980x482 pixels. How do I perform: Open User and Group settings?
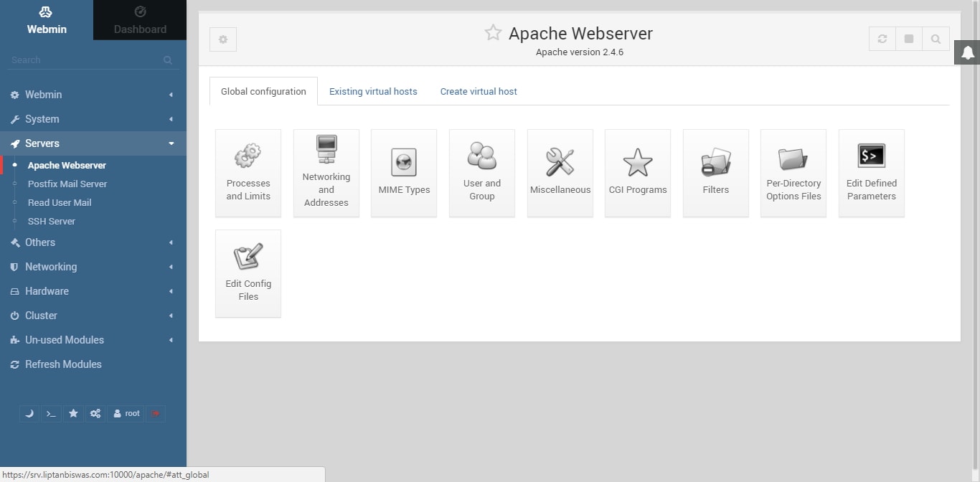coord(482,173)
